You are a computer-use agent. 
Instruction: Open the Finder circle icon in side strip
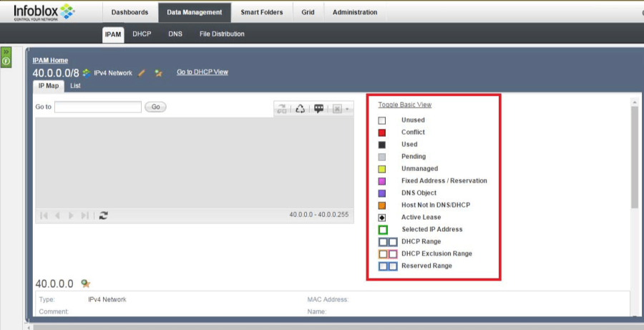6,62
